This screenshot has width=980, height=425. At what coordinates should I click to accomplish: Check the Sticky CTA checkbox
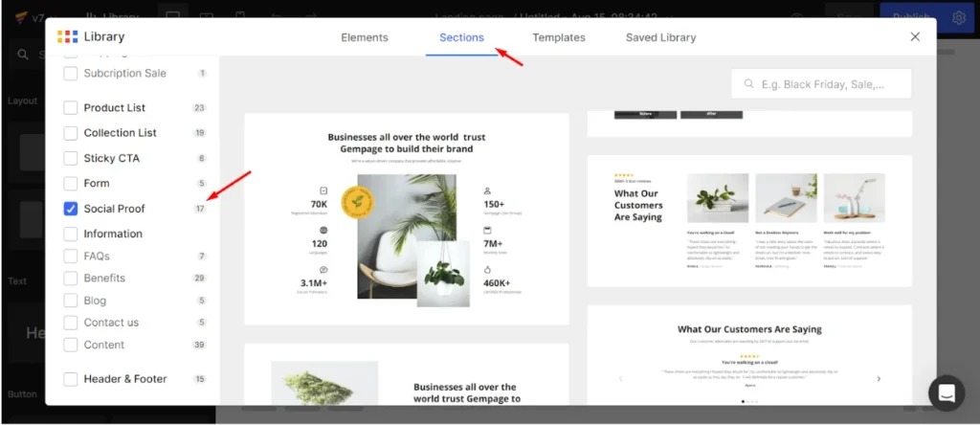[x=71, y=158]
